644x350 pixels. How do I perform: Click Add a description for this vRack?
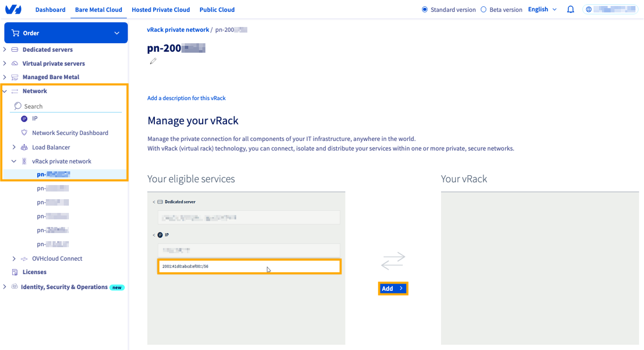(x=186, y=98)
